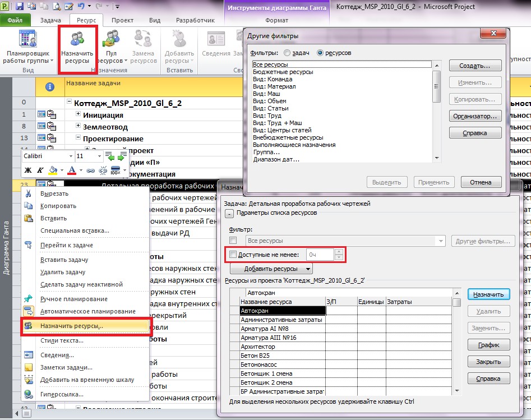Open the font size 11 dropdown
Viewport: 531px width, 420px height.
pos(99,156)
